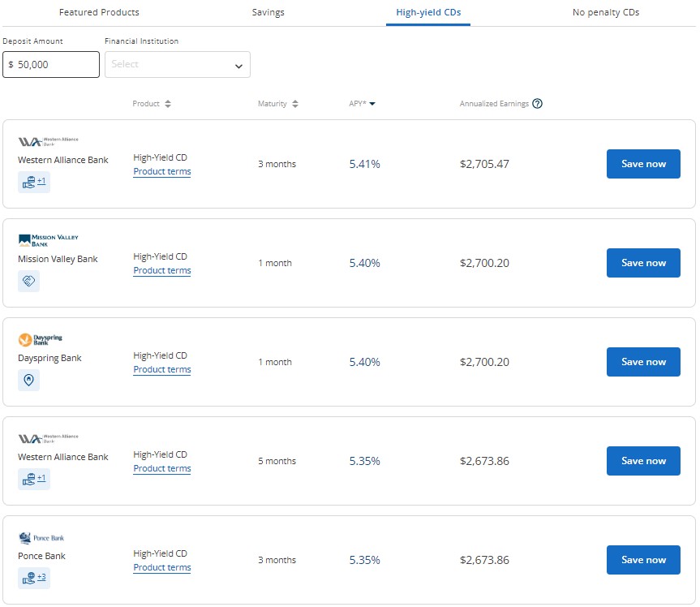Sort the list by Maturity column
The image size is (700, 607).
[x=278, y=104]
